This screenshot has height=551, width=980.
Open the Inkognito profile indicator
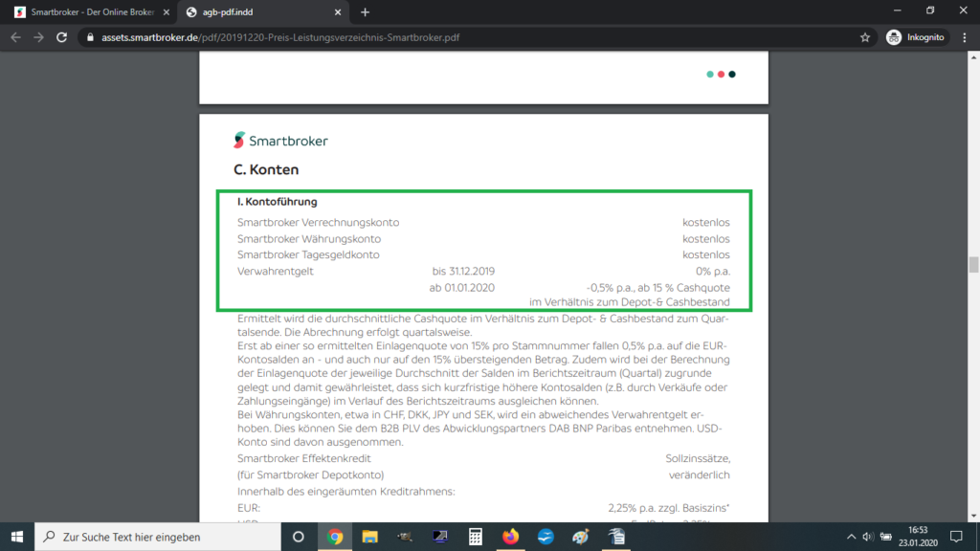coord(916,37)
